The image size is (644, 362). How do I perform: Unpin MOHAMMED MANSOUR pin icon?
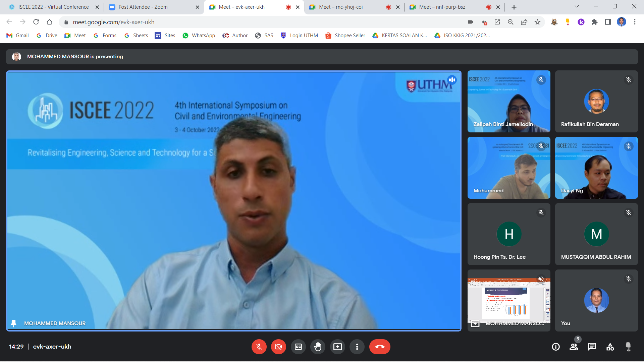tap(14, 323)
